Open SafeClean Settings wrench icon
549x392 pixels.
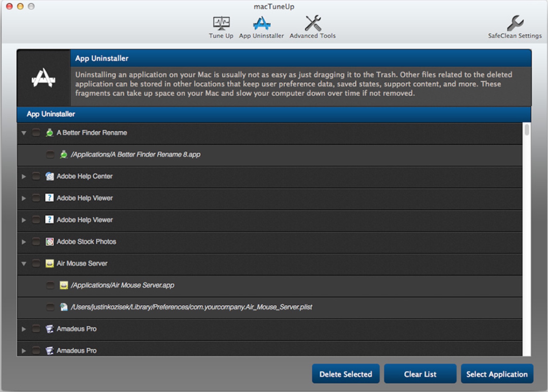click(515, 23)
